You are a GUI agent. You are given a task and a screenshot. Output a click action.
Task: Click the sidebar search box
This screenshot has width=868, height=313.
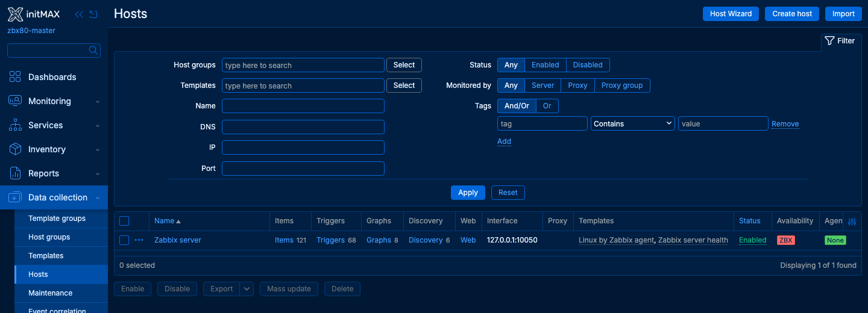54,51
